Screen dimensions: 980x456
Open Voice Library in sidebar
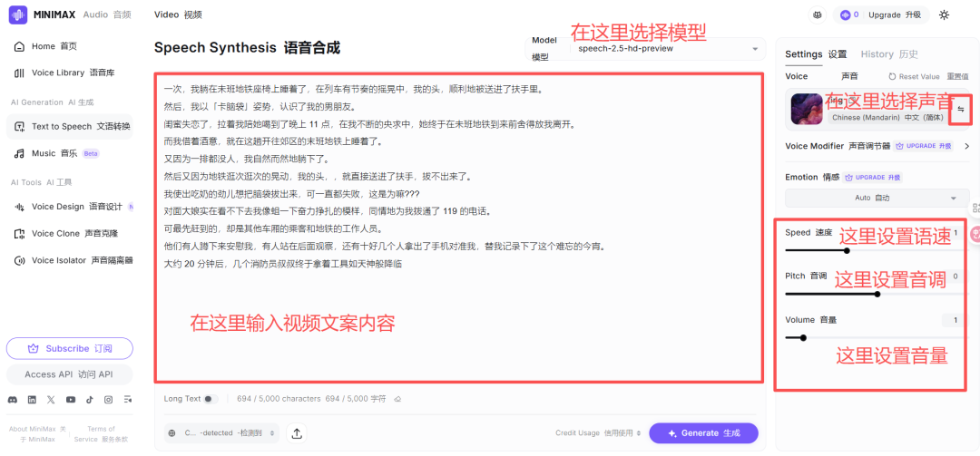point(69,73)
